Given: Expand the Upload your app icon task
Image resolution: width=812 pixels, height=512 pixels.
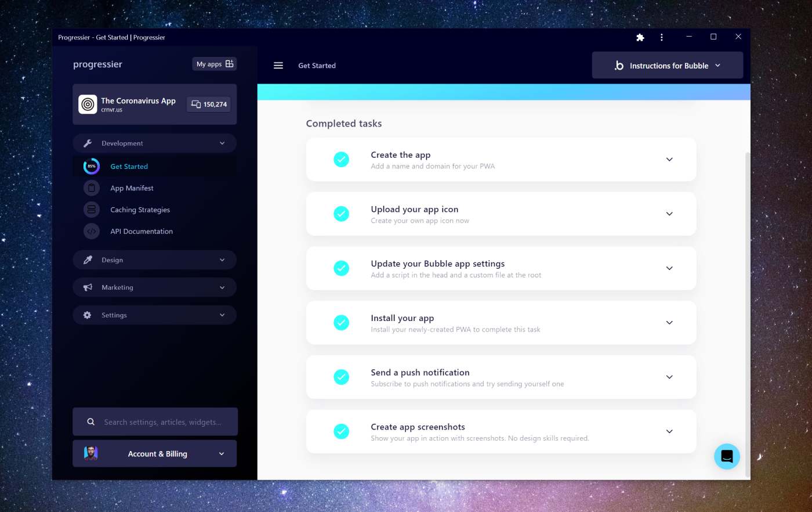Looking at the screenshot, I should coord(669,214).
